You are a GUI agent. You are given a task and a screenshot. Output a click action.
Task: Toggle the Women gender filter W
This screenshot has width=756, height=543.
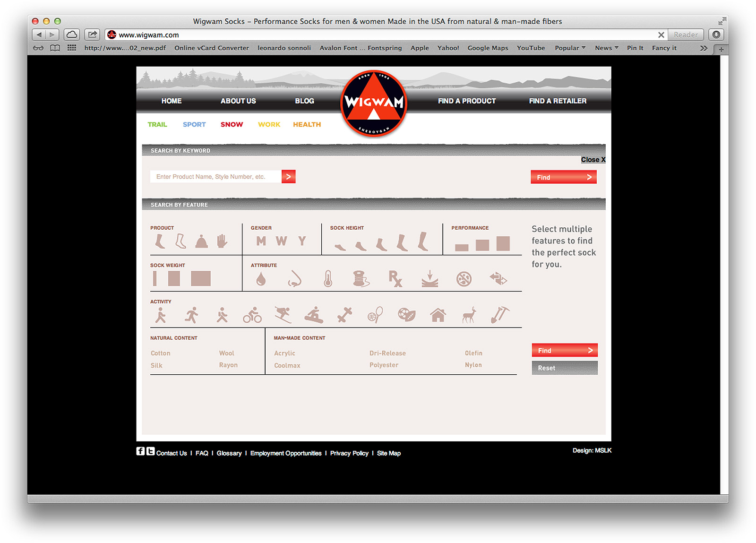282,241
